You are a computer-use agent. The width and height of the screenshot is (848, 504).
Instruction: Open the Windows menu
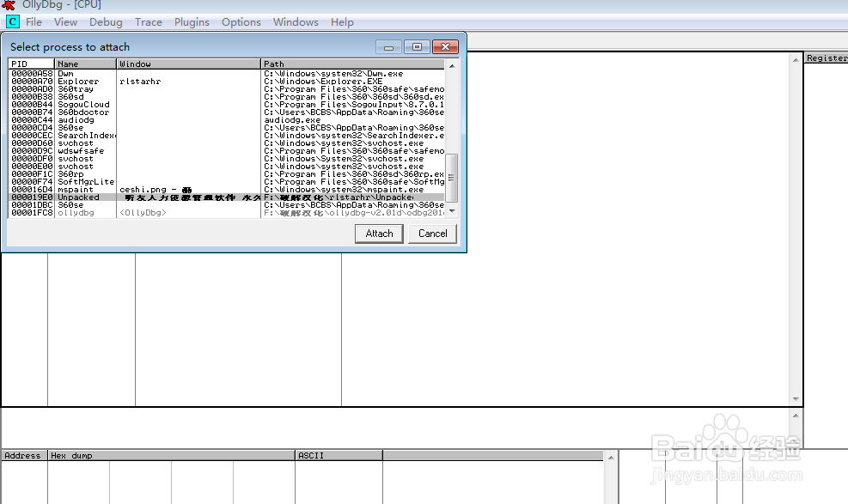(296, 22)
